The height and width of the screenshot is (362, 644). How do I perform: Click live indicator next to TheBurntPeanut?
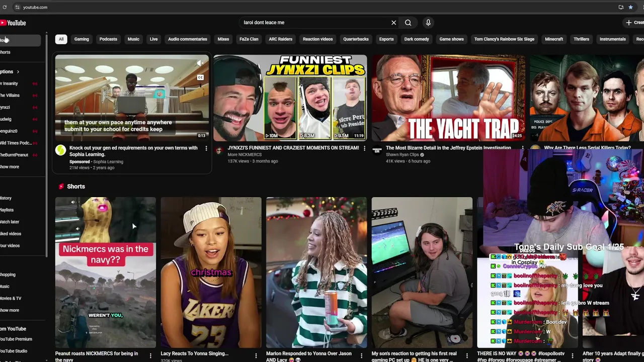pyautogui.click(x=35, y=155)
